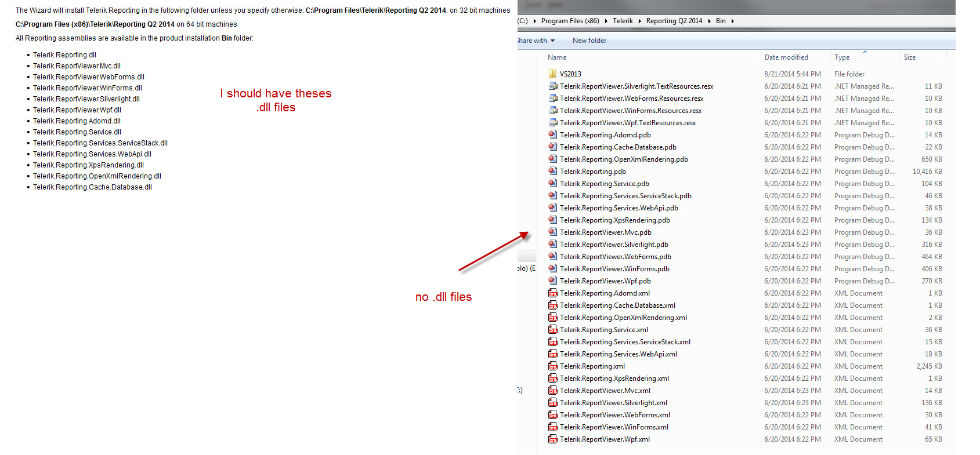Click the New folder button
The height and width of the screenshot is (455, 980).
point(590,41)
